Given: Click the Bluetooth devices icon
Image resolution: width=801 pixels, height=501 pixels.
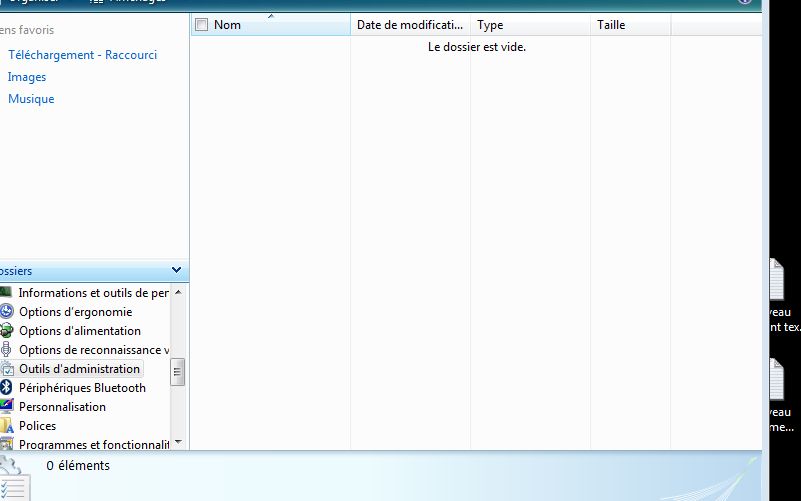Looking at the screenshot, I should [x=7, y=388].
